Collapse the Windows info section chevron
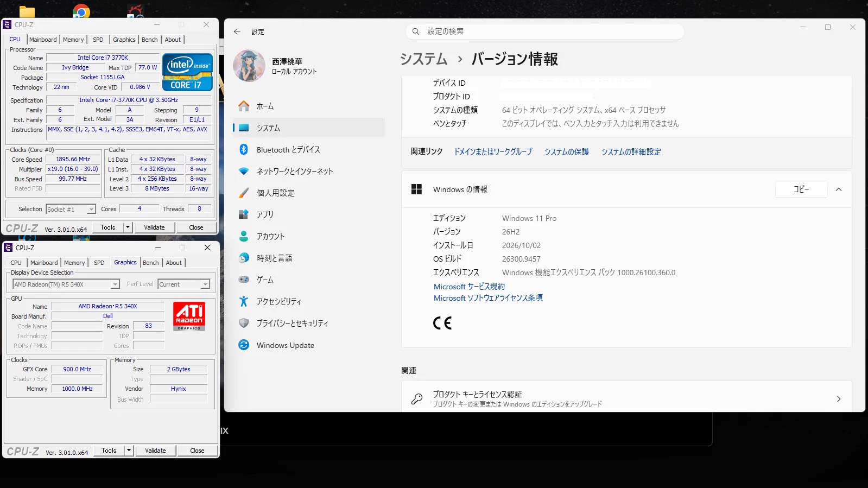The image size is (868, 488). pos(839,189)
